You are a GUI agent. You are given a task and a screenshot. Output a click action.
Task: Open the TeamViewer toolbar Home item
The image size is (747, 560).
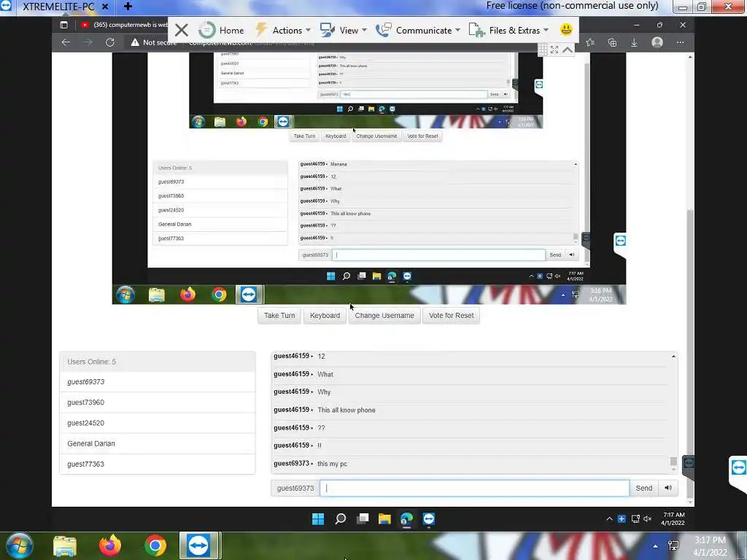[221, 31]
